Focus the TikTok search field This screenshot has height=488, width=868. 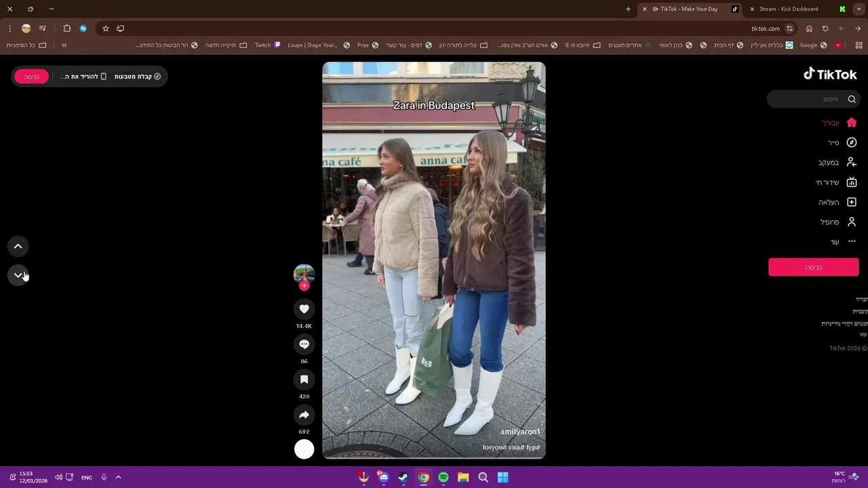point(814,99)
